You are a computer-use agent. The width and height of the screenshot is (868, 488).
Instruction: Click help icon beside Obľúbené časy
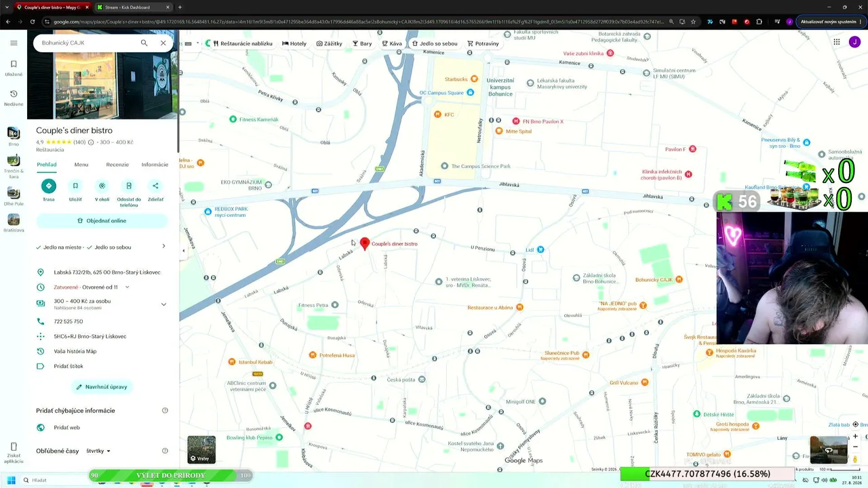pos(165,451)
